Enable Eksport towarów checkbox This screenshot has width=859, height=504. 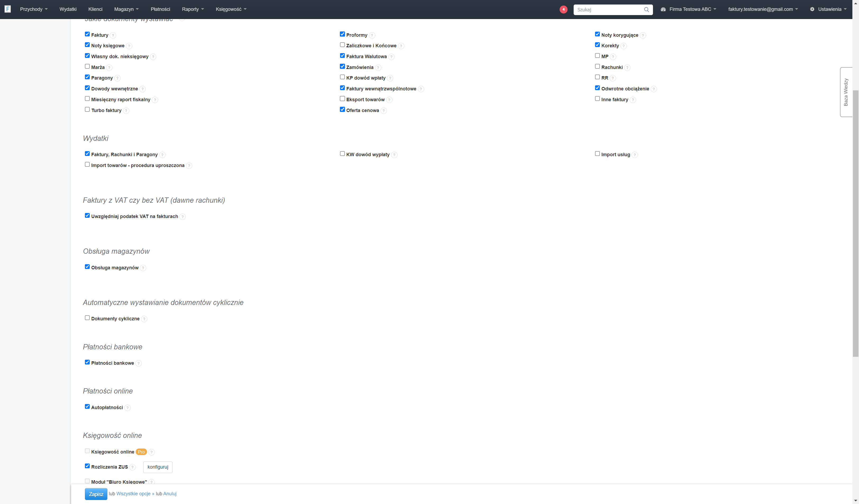342,99
